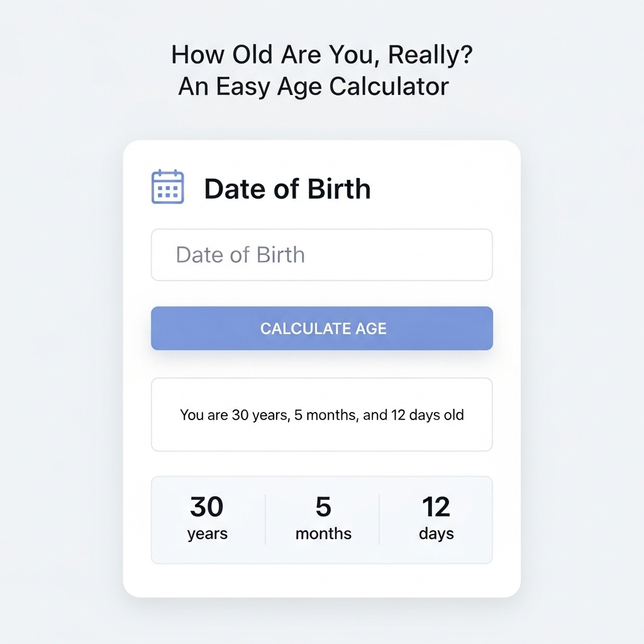Click the divider between months and days
644x644 pixels.
379,519
